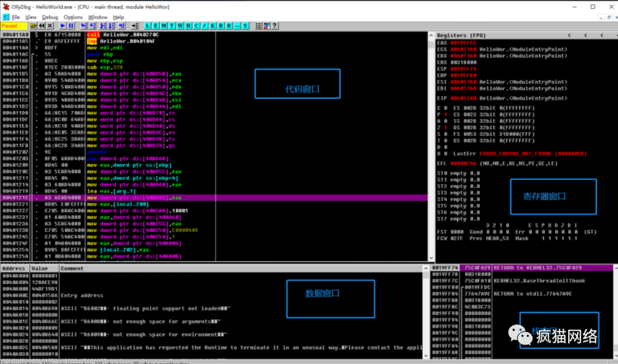Show Executable modules with the E icon
This screenshot has width=618, height=364.
[156, 26]
